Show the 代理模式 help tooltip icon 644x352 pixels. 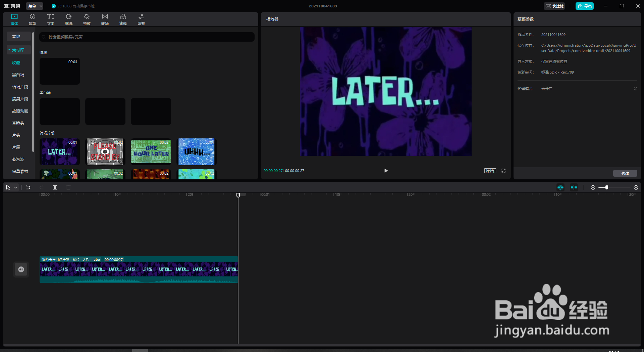coord(635,89)
